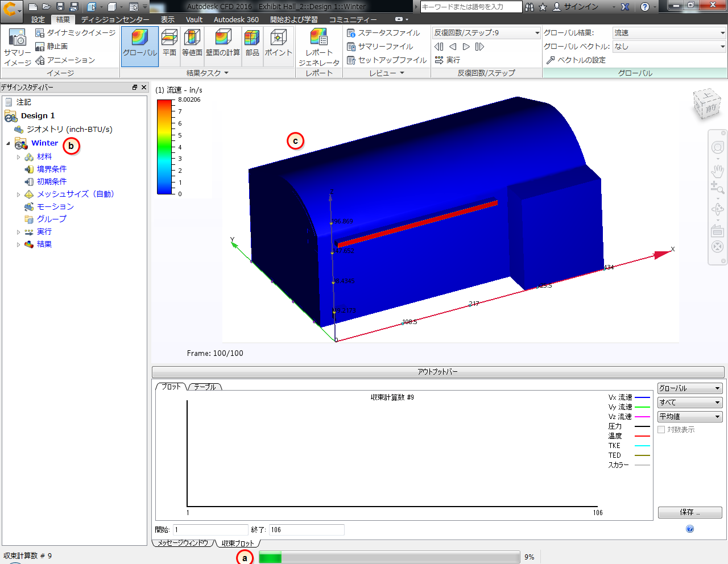The height and width of the screenshot is (564, 728).
Task: Expand the 材料 tree node
Action: pyautogui.click(x=18, y=157)
